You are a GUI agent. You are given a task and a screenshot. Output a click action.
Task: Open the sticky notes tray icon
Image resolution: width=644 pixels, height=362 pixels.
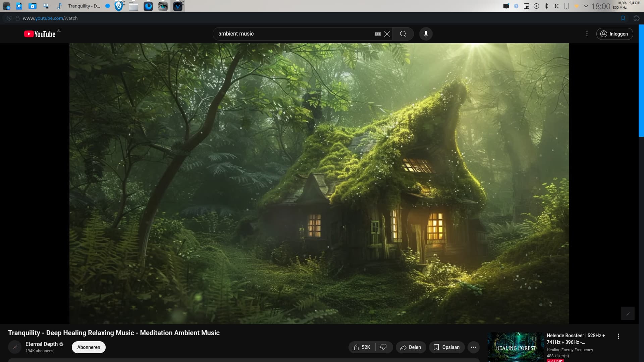(526, 6)
